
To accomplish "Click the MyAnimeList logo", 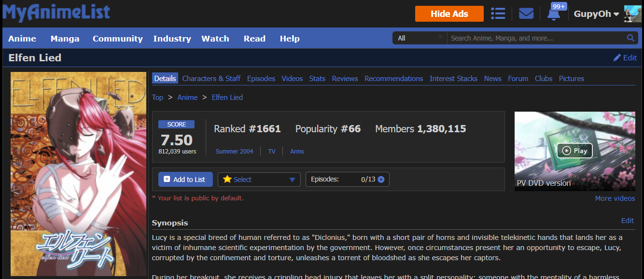I will [56, 13].
